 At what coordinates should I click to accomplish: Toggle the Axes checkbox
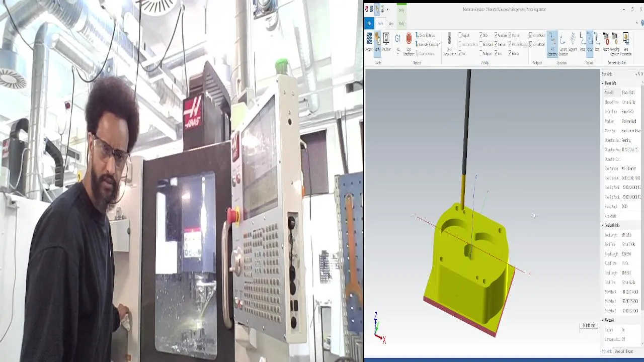coord(496,54)
